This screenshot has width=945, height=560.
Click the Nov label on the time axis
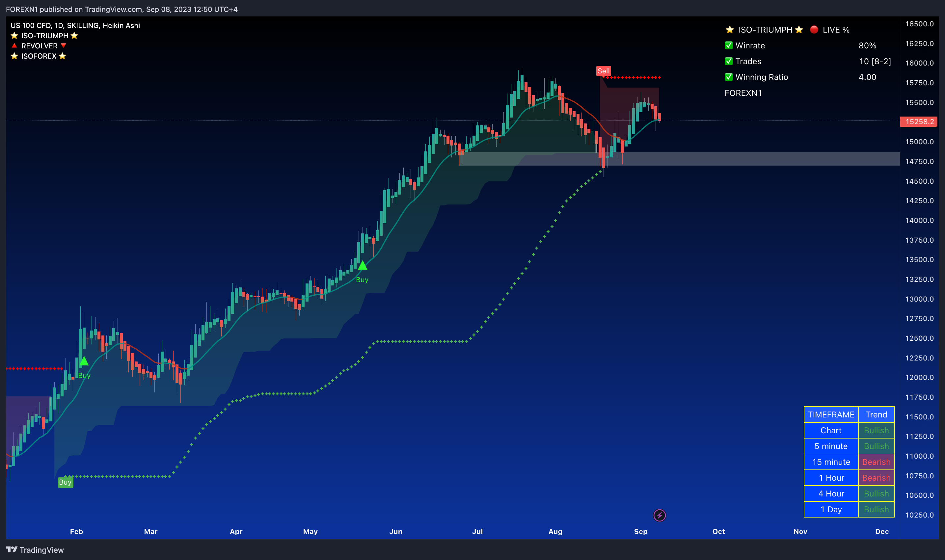(x=800, y=531)
